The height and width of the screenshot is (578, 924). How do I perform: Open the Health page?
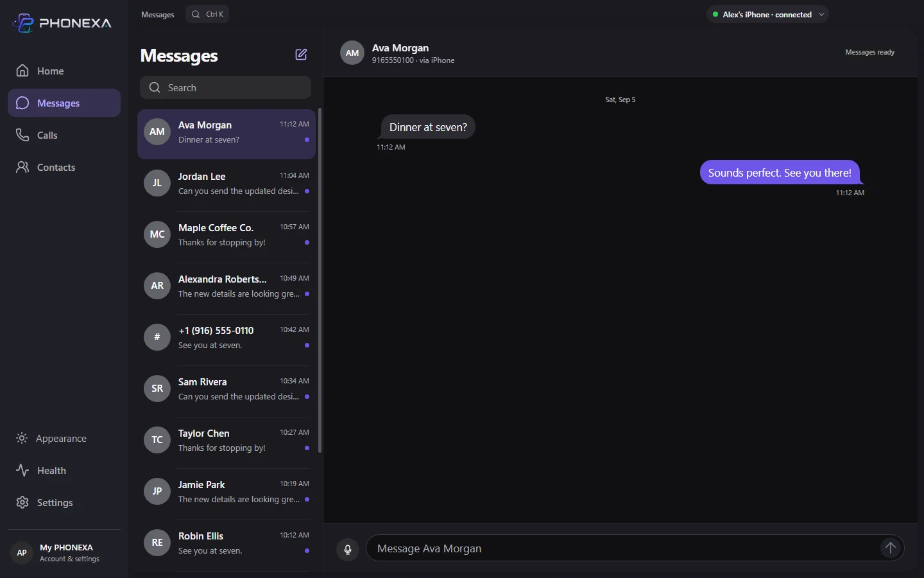pos(64,470)
